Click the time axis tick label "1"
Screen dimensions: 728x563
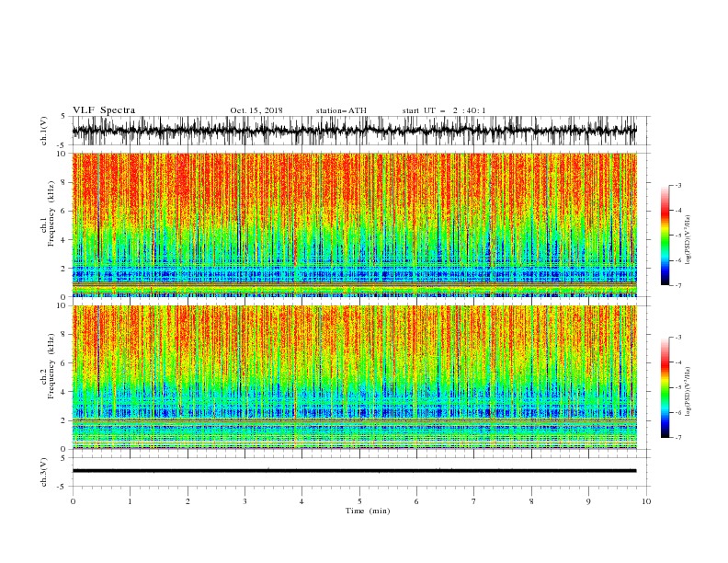tap(130, 501)
